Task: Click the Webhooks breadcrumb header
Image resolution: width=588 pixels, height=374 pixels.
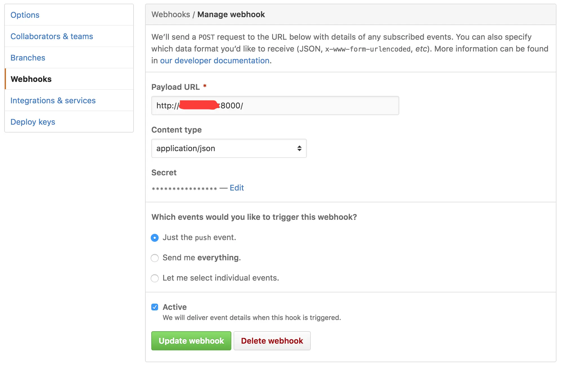Action: (171, 14)
